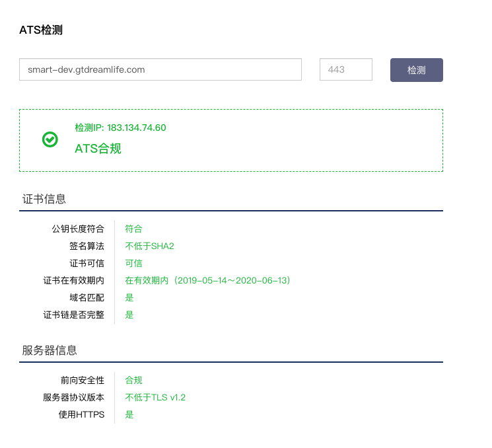Click the 证书信息 section header
The height and width of the screenshot is (448, 492).
click(x=44, y=199)
